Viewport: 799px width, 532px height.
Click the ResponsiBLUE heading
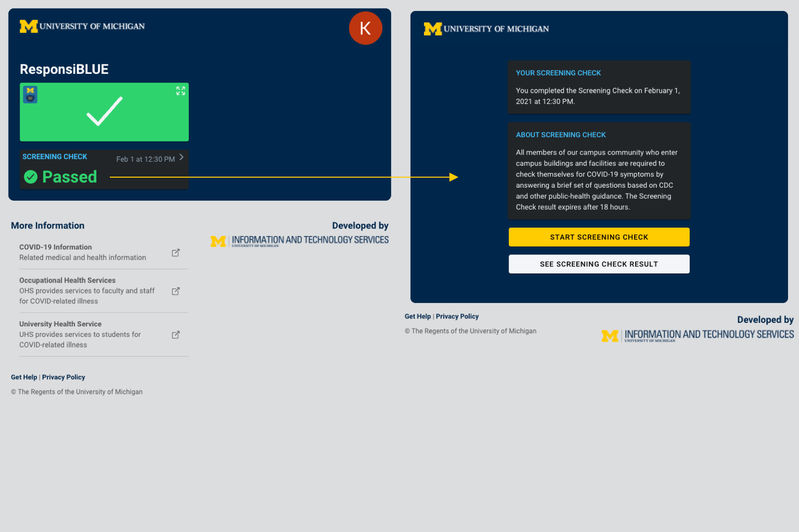point(64,69)
